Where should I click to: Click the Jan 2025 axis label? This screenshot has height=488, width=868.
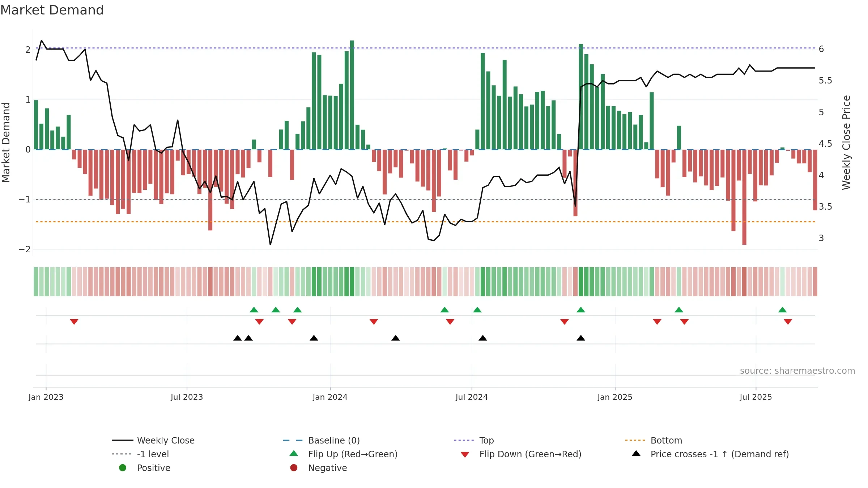coord(615,397)
